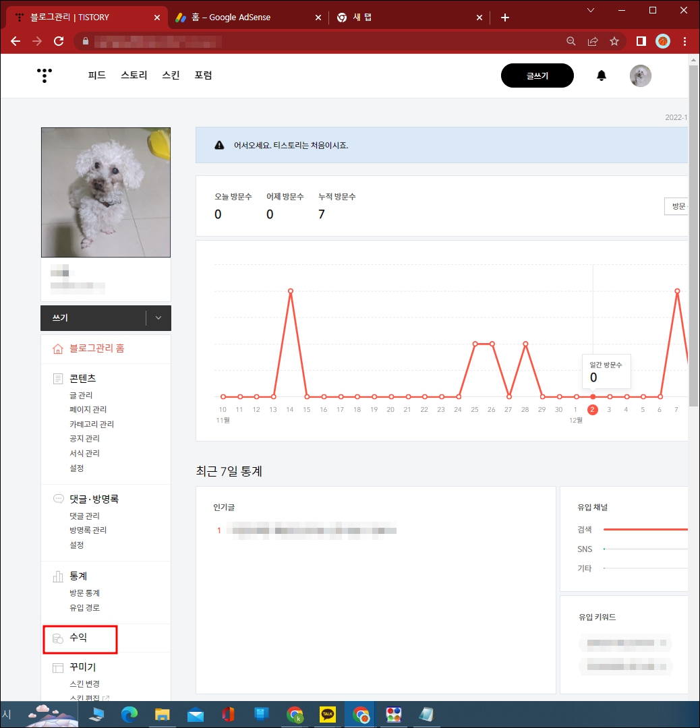Click the December 2 point on the visitor chart
The image size is (700, 728).
coord(592,395)
